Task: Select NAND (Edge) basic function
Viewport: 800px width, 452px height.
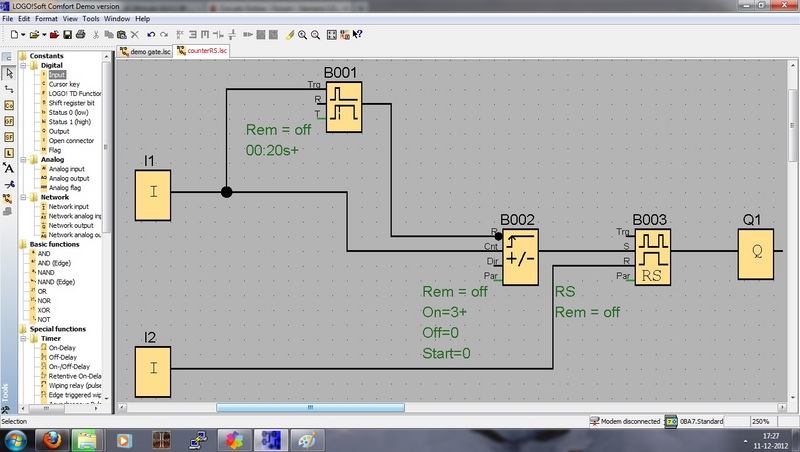Action: tap(56, 282)
